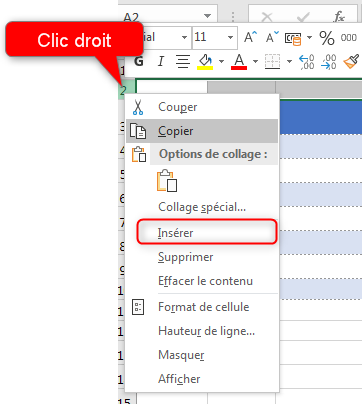The width and height of the screenshot is (362, 404).
Task: Apply yellow fill color bucket
Action: 205,62
